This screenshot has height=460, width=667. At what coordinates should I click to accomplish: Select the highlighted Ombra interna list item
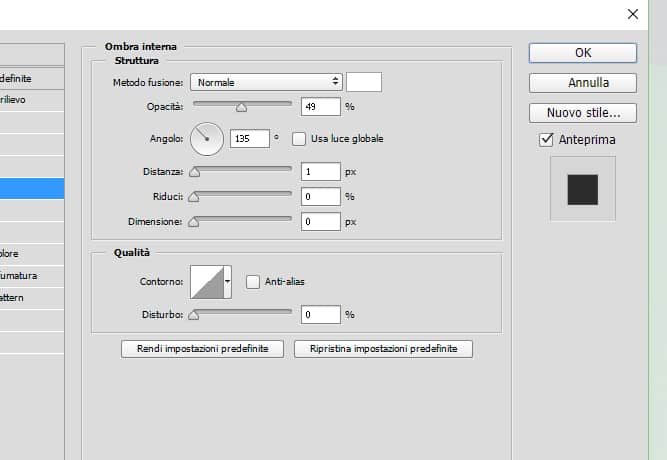(32, 188)
